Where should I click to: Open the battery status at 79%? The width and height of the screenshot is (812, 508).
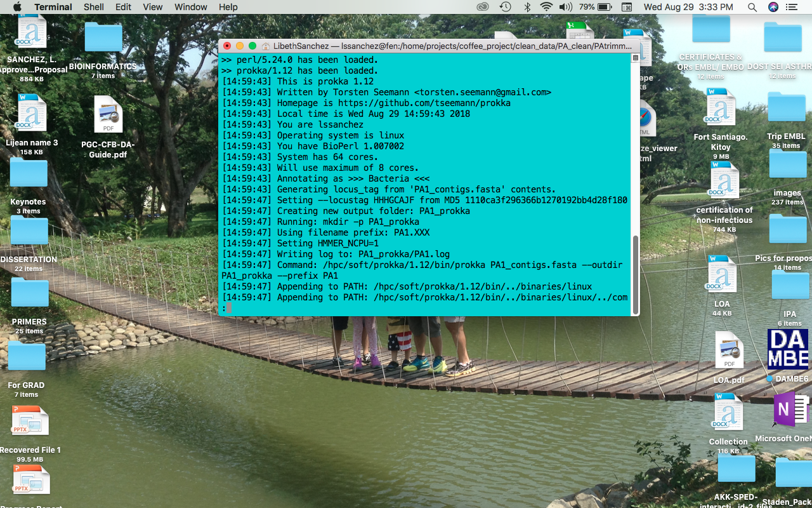click(594, 7)
